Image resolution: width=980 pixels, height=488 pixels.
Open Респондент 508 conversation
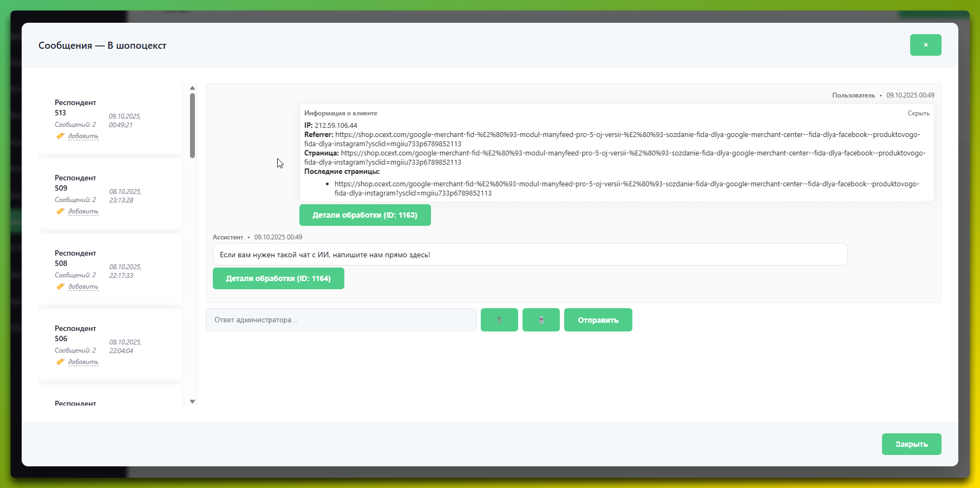tap(75, 258)
